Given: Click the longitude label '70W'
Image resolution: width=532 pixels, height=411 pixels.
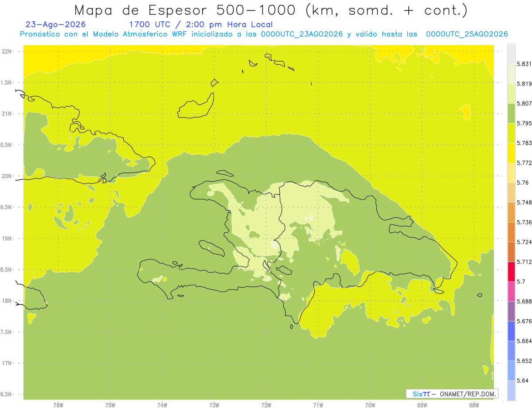Looking at the screenshot, I should click(x=370, y=405).
